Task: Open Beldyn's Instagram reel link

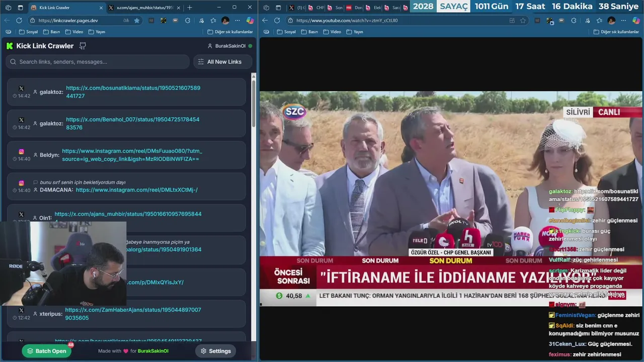Action: coord(132,155)
